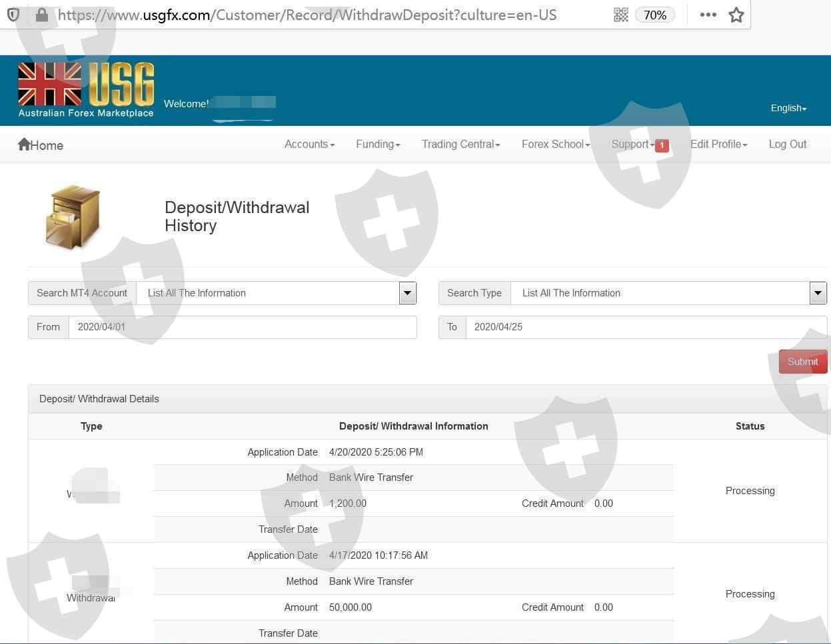831x644 pixels.
Task: Click the USG Australian Forex Marketplace logo
Action: (x=86, y=90)
